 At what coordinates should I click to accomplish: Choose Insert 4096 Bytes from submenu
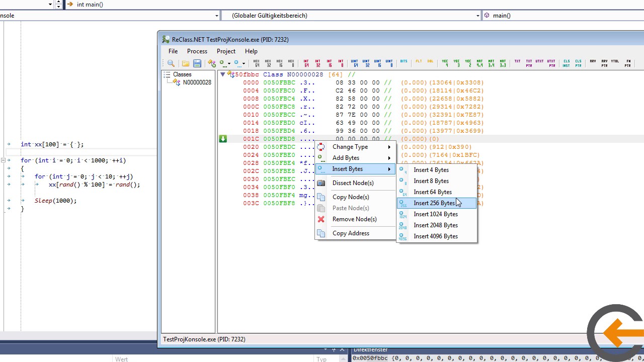pos(436,236)
